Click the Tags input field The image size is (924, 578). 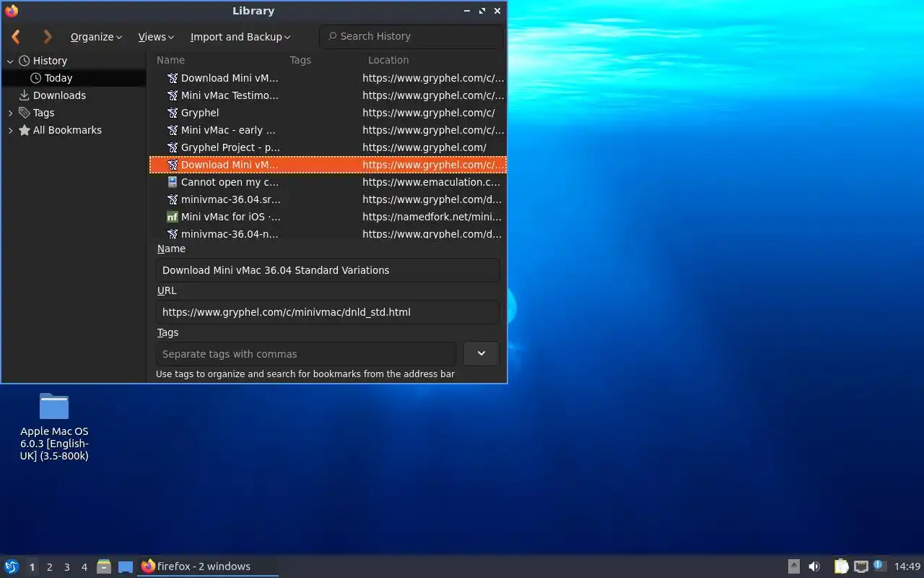(306, 354)
